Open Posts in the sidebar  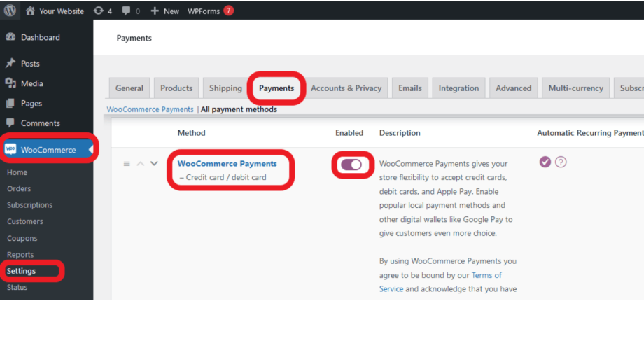point(30,64)
